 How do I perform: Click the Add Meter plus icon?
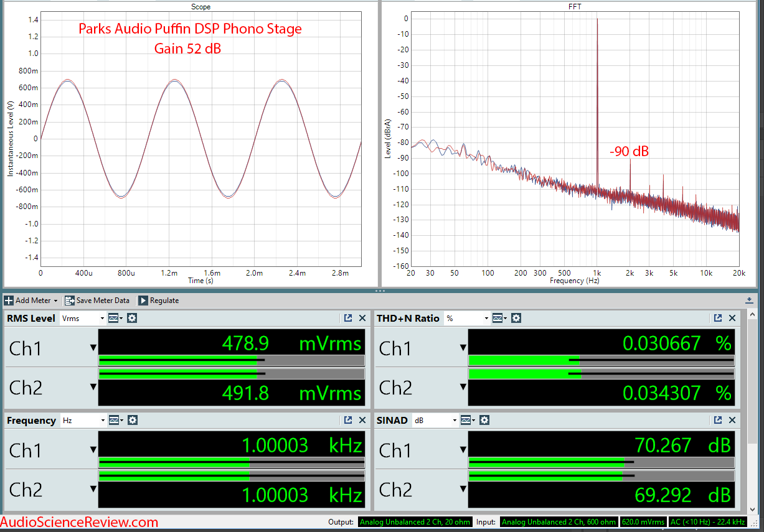click(x=9, y=301)
